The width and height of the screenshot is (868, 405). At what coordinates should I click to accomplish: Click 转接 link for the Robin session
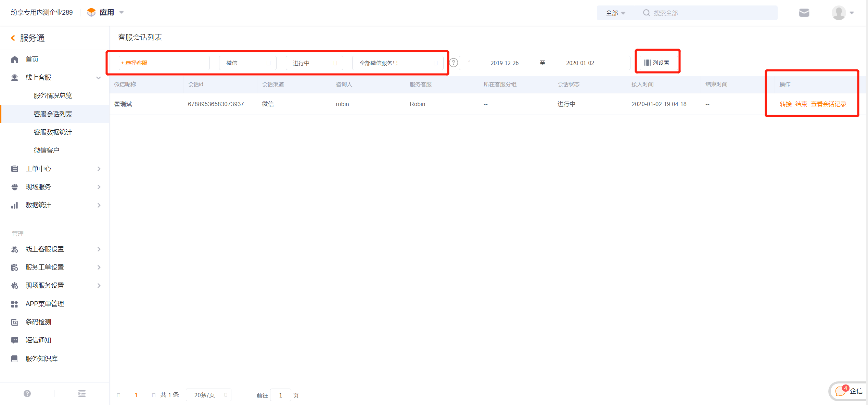pyautogui.click(x=786, y=104)
